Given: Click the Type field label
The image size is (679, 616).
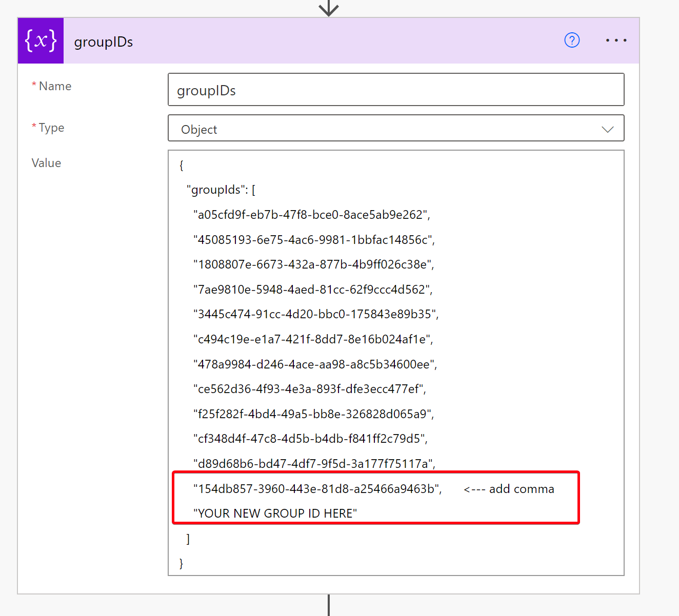Looking at the screenshot, I should tap(51, 128).
